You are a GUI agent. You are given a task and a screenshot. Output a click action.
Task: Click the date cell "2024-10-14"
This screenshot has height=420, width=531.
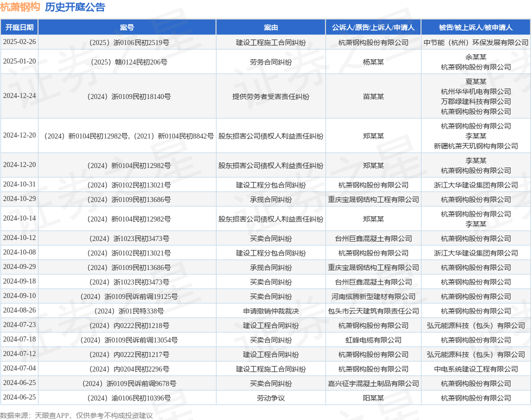[19, 218]
